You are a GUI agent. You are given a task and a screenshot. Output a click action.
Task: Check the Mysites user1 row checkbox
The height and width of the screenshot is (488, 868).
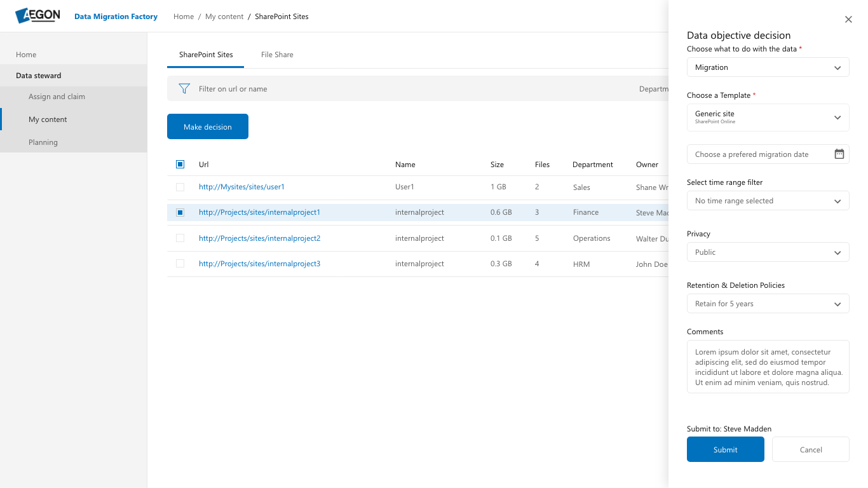coord(180,187)
